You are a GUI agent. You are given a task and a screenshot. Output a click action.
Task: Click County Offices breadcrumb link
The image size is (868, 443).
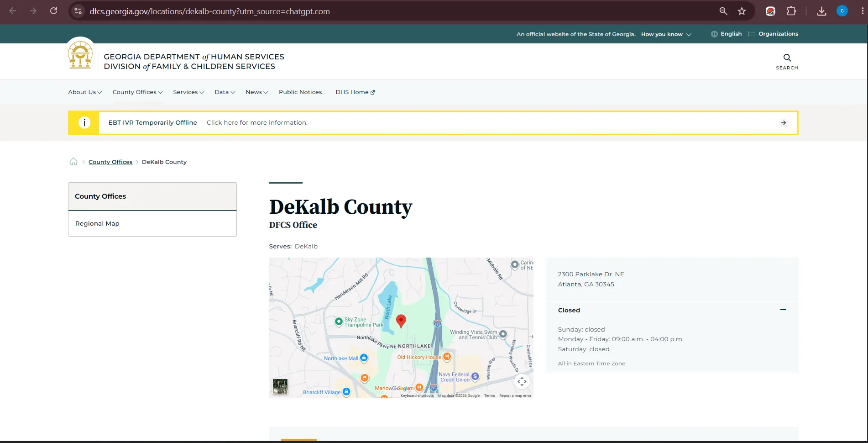point(110,162)
